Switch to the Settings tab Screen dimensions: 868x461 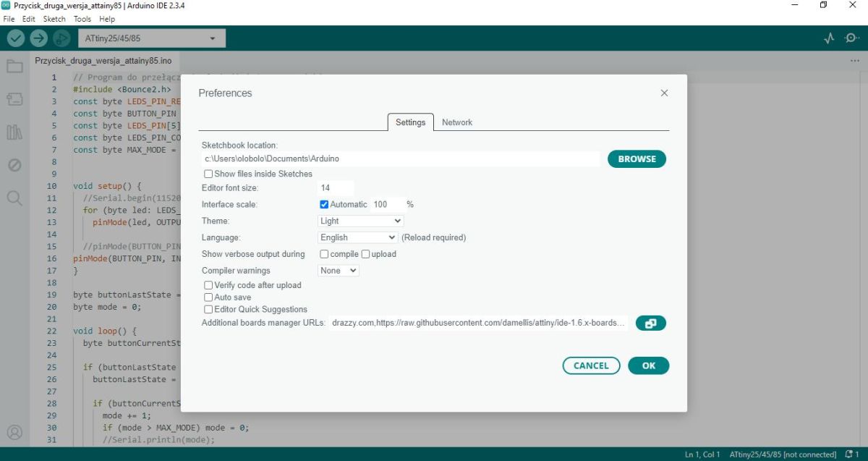point(410,122)
